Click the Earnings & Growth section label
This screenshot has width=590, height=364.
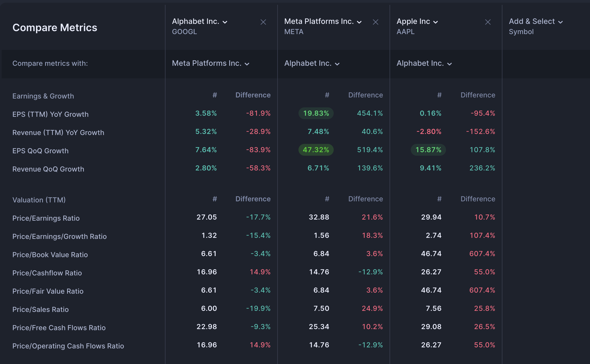43,96
